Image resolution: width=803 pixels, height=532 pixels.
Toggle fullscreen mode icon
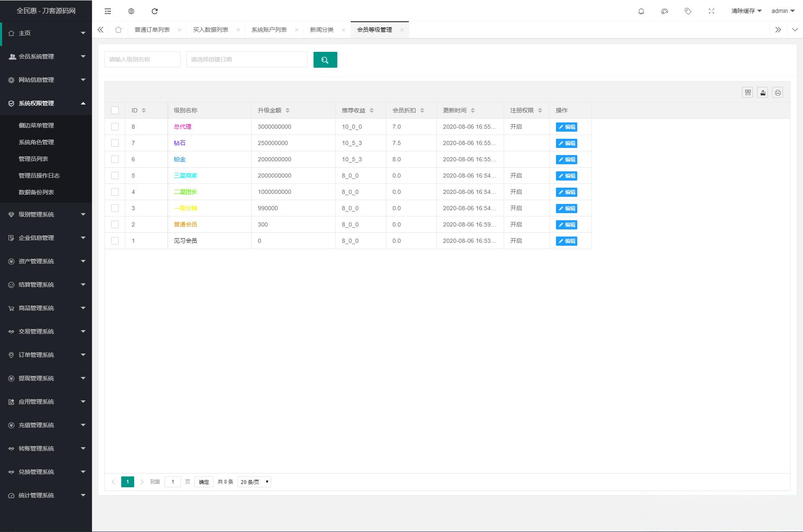tap(711, 11)
